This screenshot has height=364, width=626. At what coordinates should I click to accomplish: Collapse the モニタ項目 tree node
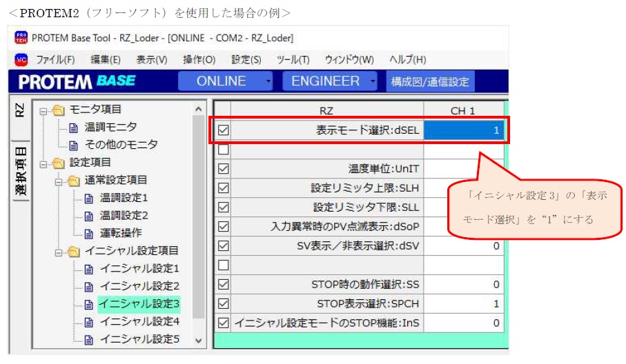43,111
